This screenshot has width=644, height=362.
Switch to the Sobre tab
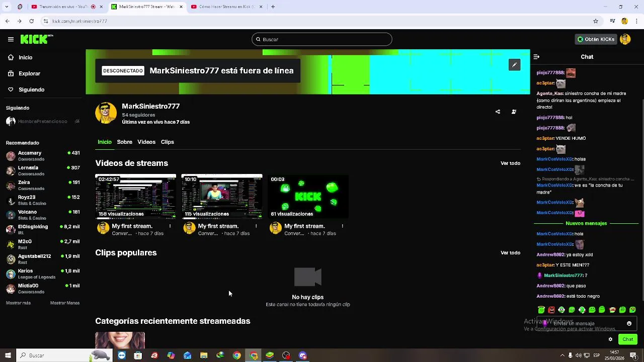(x=125, y=142)
